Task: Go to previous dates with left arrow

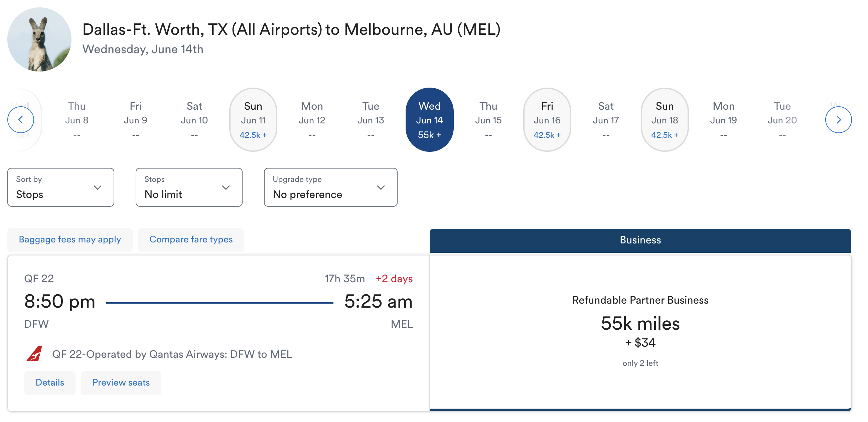Action: (x=21, y=120)
